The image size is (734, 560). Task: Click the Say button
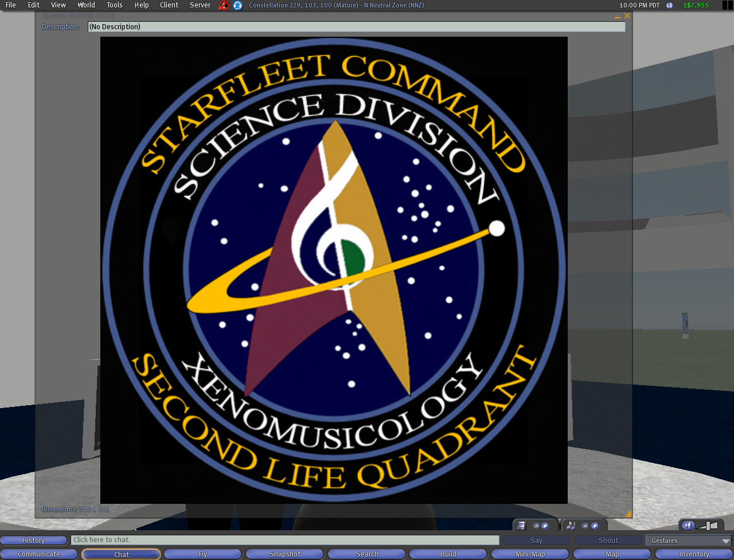(536, 541)
